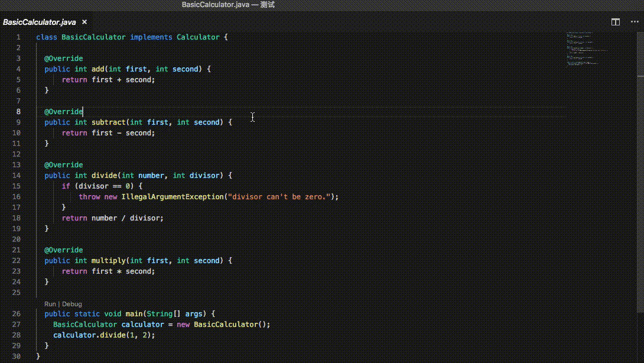Click 'String[]' in the main signature
Viewport: 644px width, 363px height.
click(x=164, y=314)
